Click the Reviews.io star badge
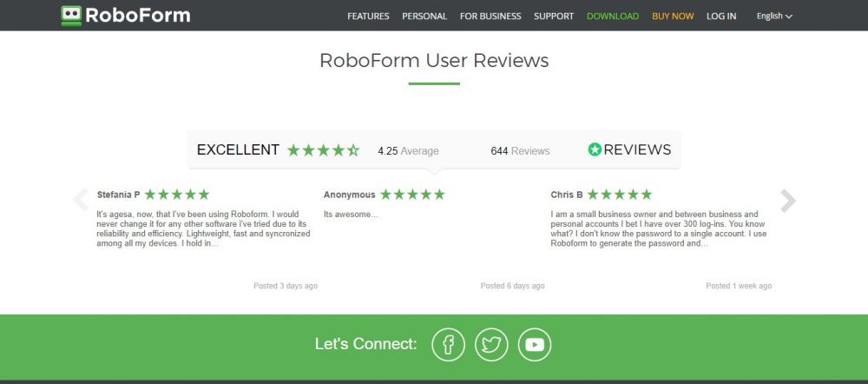The height and width of the screenshot is (384, 868). click(629, 149)
